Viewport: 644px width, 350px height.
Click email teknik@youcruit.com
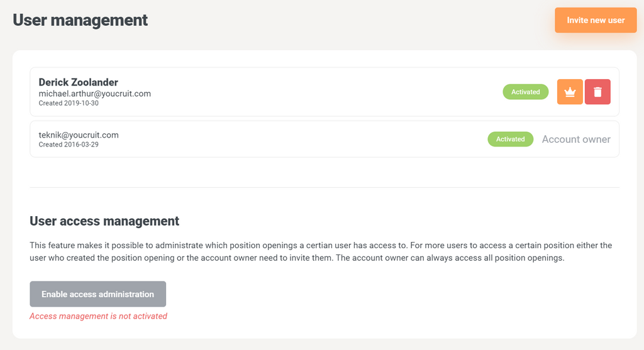pyautogui.click(x=79, y=135)
